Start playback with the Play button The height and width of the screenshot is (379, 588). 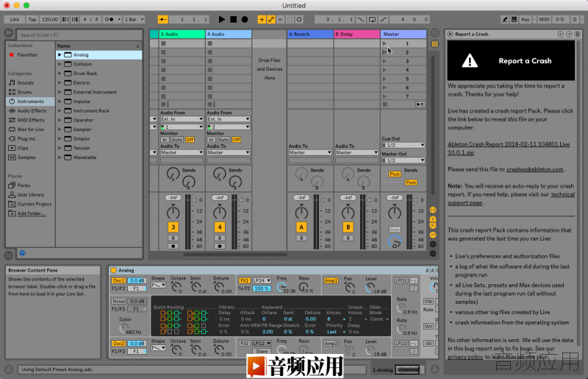[222, 19]
